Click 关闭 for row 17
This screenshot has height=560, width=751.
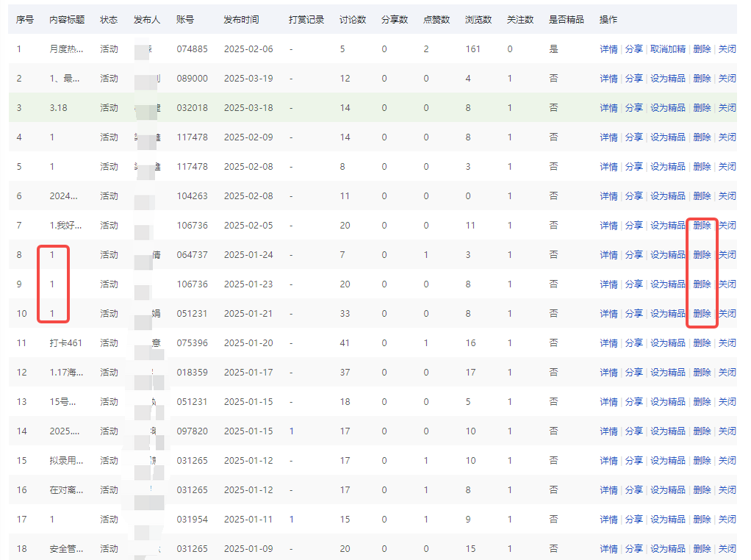click(x=727, y=520)
